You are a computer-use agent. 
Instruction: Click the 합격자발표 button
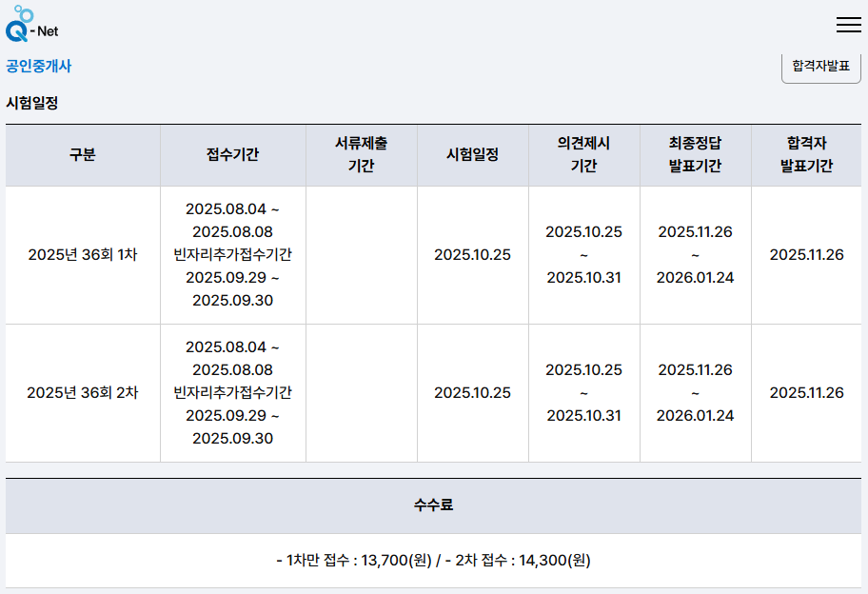point(819,67)
